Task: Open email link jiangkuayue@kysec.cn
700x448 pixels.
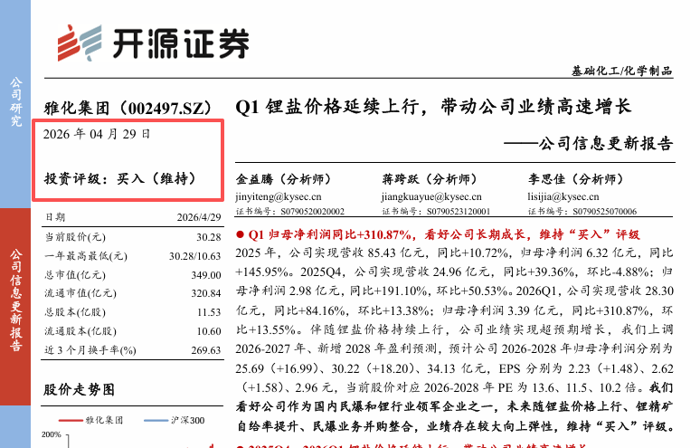Action: click(432, 197)
